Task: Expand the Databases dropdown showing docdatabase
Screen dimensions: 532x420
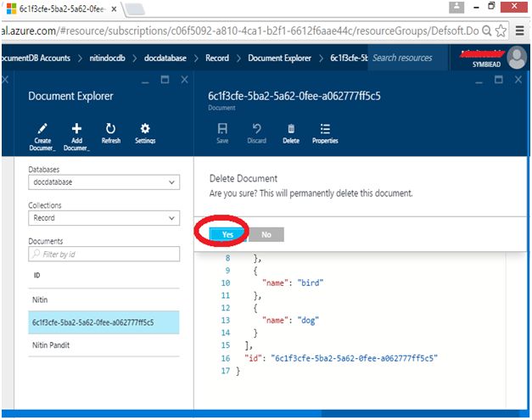Action: point(104,182)
